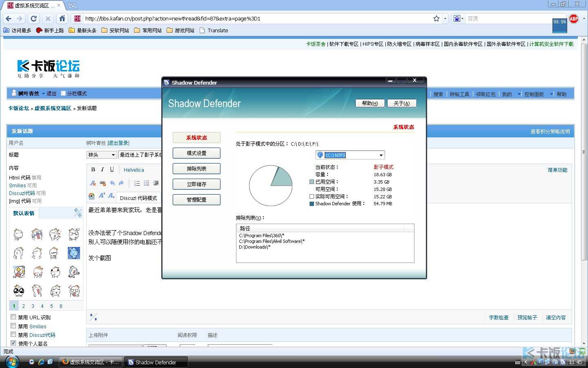Select 立即储存 in Shadow Defender sidebar
The height and width of the screenshot is (368, 588).
point(196,184)
